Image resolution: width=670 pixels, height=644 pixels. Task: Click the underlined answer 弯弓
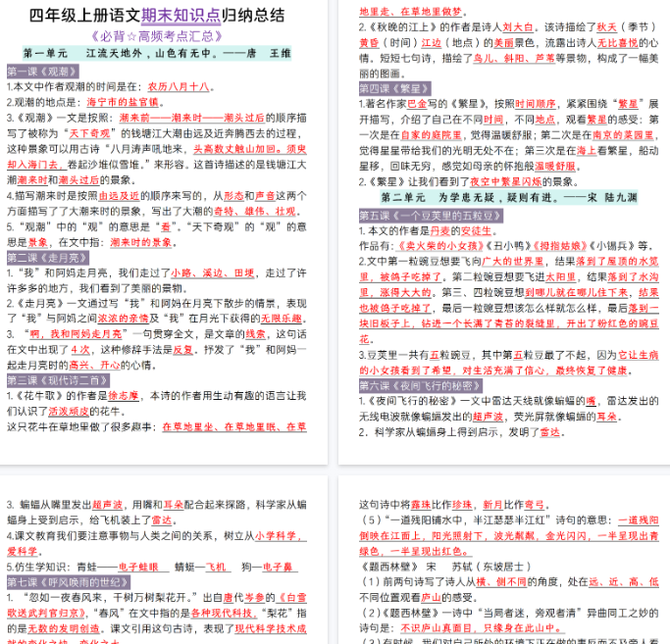point(534,505)
